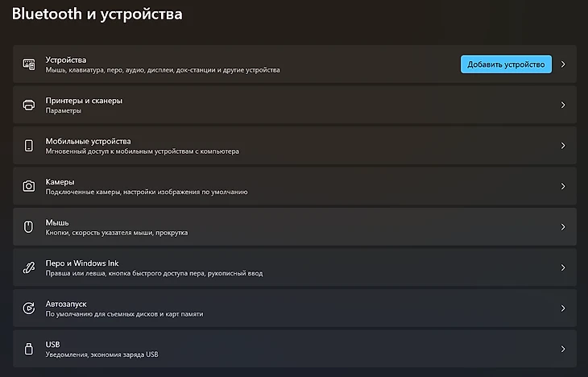
Task: Select the USB title text
Action: point(53,344)
